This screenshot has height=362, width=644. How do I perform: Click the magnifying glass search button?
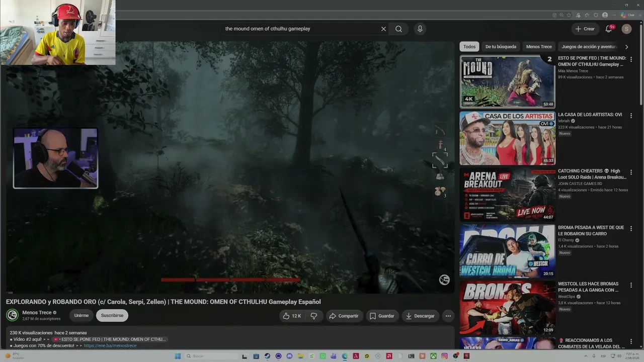click(x=398, y=29)
